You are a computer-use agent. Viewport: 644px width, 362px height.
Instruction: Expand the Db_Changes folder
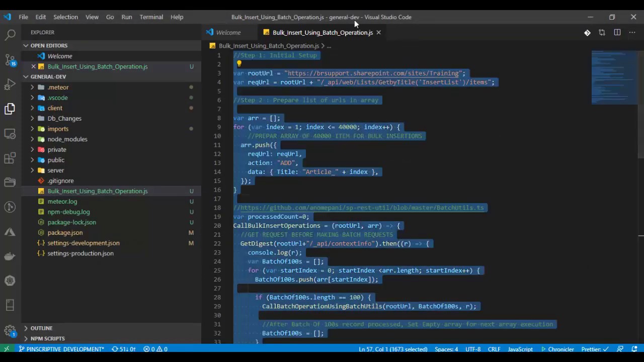pos(32,119)
